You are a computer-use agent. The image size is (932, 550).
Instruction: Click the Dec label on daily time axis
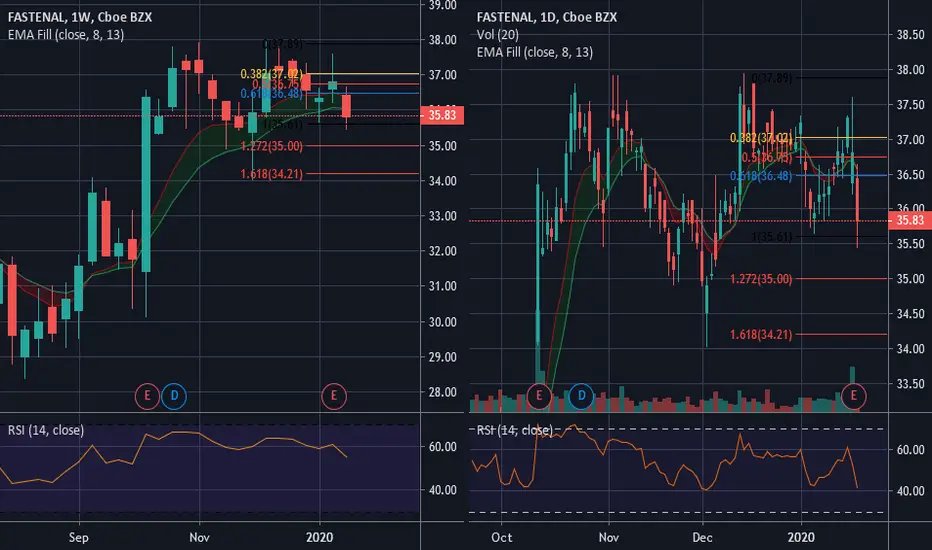coord(702,538)
